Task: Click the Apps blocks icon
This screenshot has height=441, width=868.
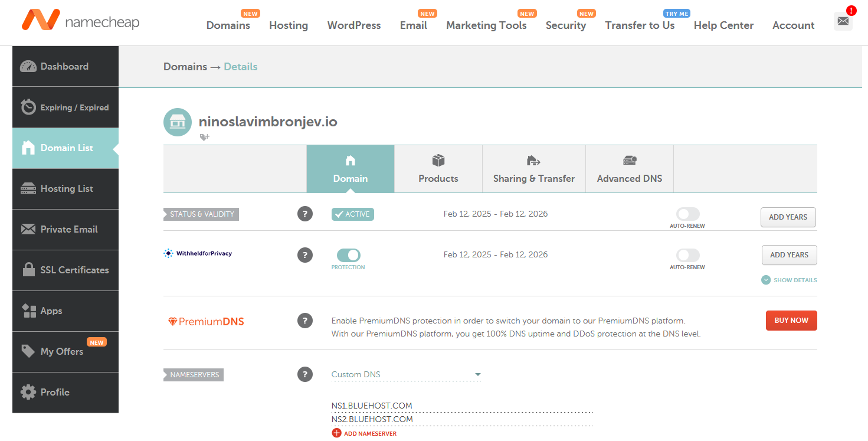Action: click(x=28, y=311)
